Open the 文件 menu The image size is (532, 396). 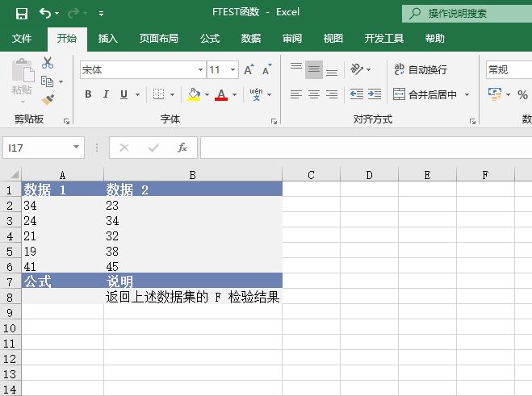22,38
